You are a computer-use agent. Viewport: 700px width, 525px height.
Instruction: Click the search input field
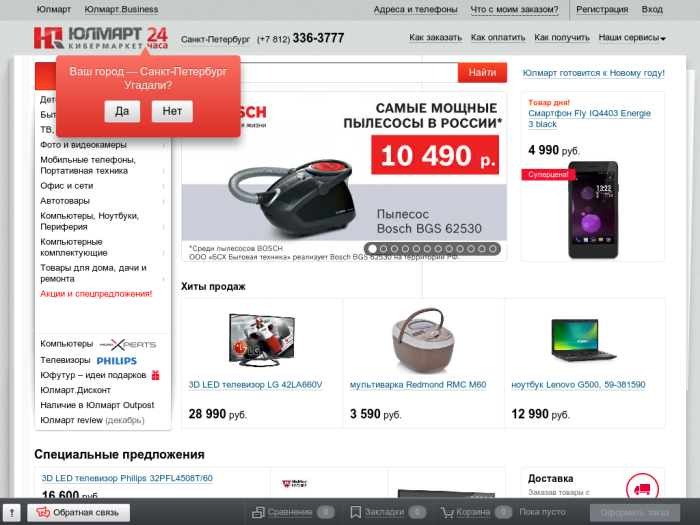[349, 72]
